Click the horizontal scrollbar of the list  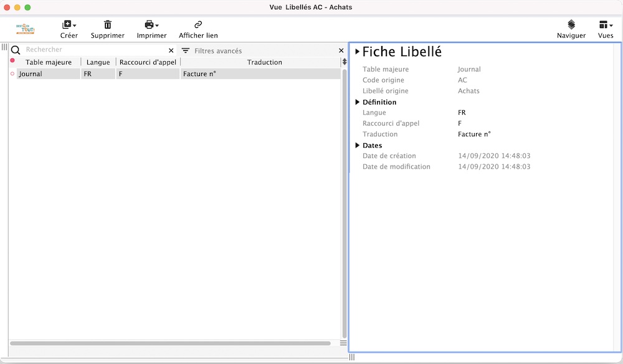(x=170, y=343)
